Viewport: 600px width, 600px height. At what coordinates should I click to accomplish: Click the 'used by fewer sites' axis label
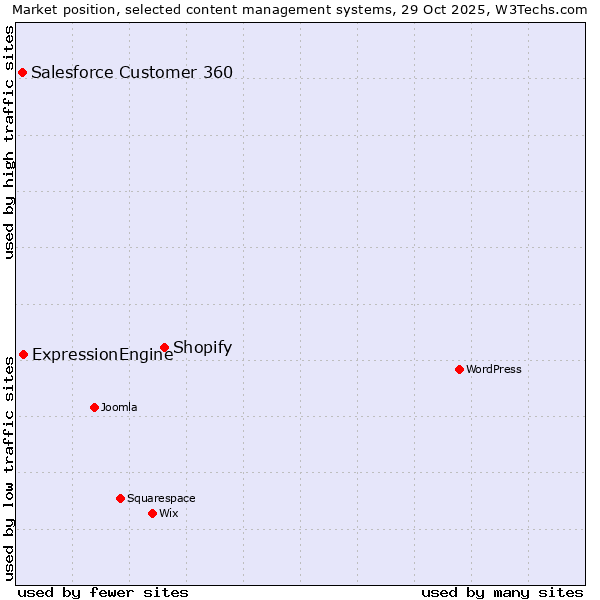pyautogui.click(x=103, y=592)
